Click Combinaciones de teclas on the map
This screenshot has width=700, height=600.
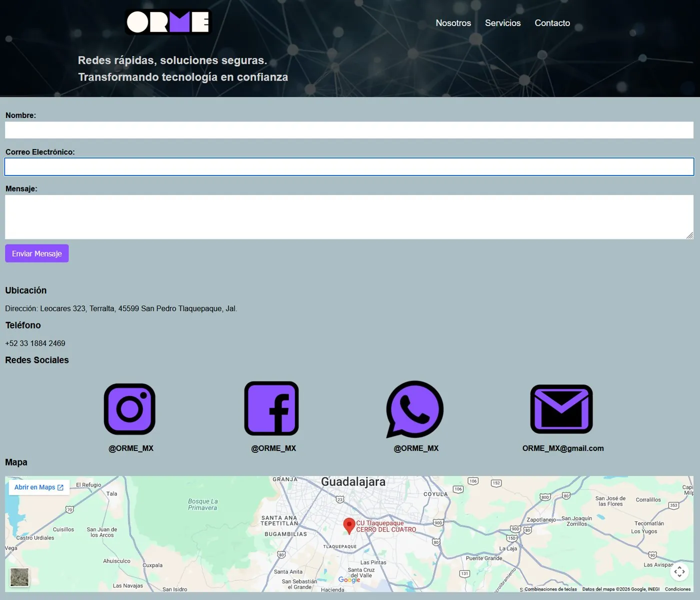point(550,589)
